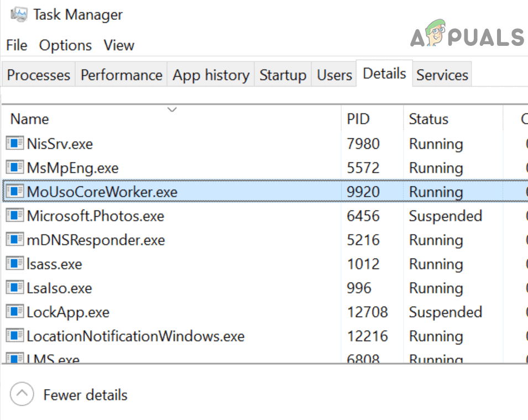Open the File menu
Screen dimensions: 528x420
(x=17, y=45)
